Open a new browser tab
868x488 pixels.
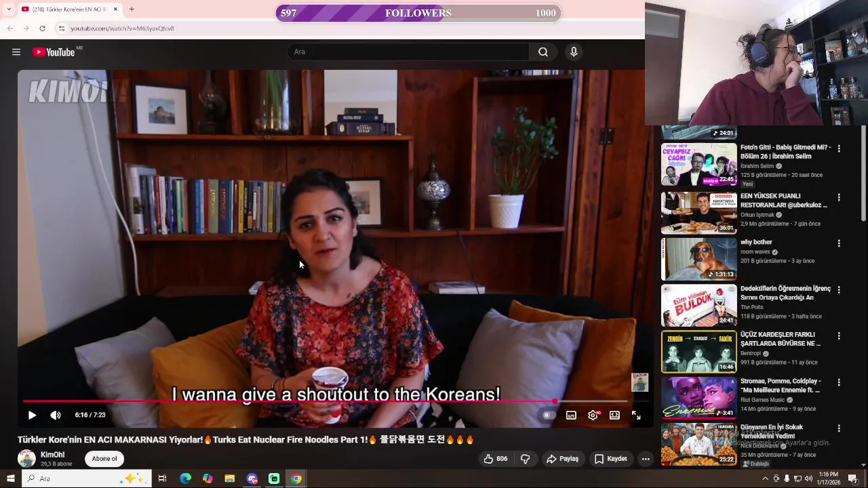pyautogui.click(x=132, y=9)
